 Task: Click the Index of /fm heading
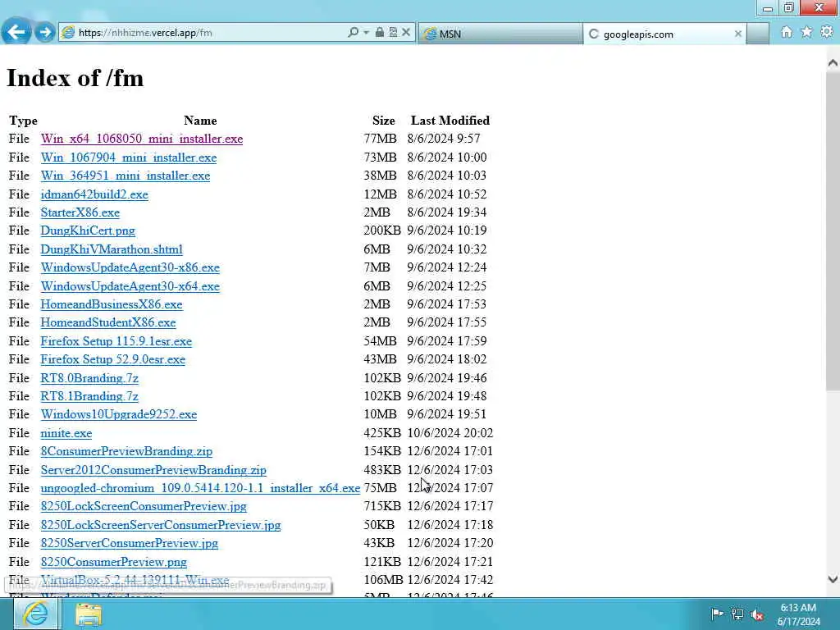coord(75,78)
